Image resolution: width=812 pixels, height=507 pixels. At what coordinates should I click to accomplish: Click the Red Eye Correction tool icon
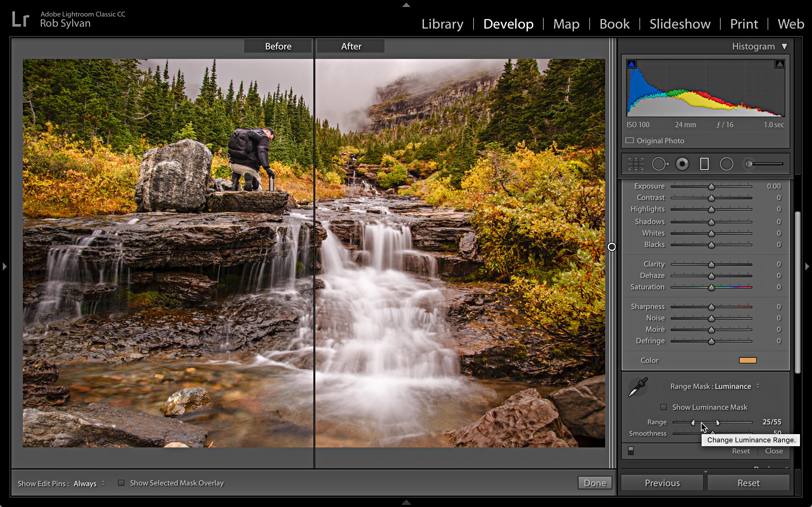(x=682, y=164)
